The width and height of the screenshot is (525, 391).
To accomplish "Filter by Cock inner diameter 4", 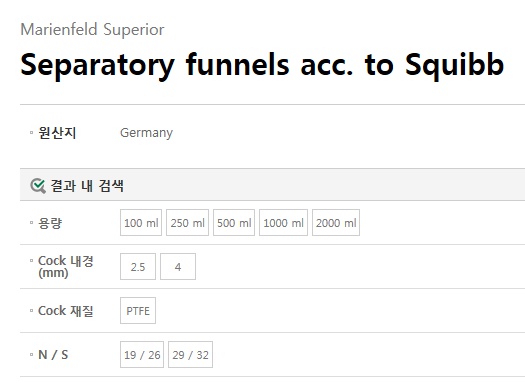I will [x=178, y=266].
